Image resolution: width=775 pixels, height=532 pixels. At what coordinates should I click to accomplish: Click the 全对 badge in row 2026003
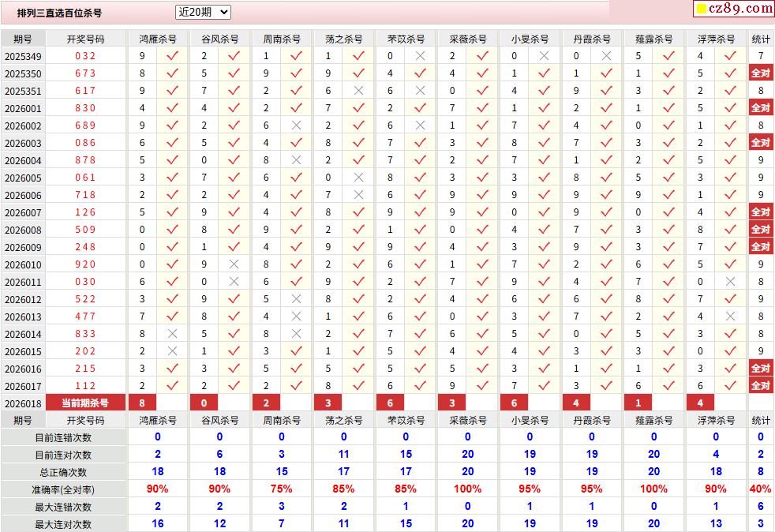point(761,142)
